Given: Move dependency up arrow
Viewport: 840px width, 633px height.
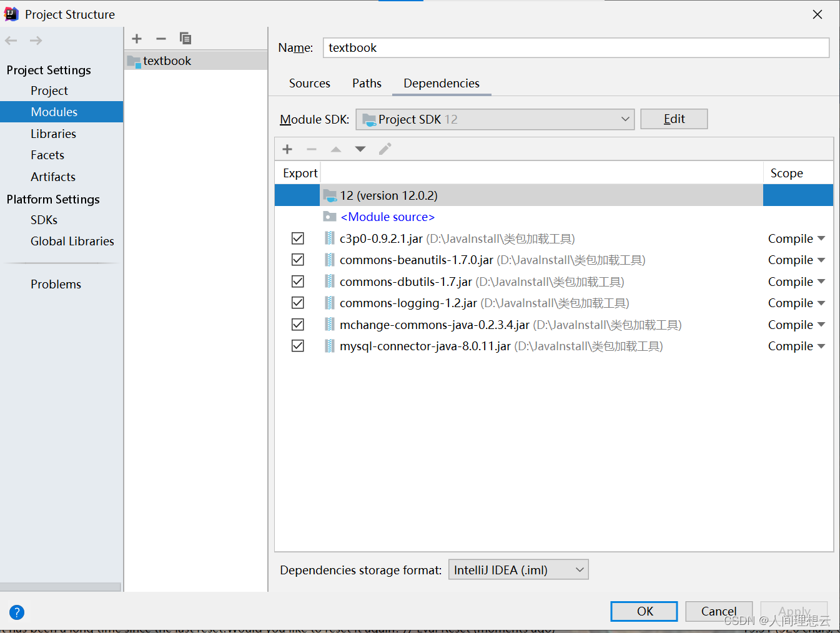Looking at the screenshot, I should click(x=336, y=149).
